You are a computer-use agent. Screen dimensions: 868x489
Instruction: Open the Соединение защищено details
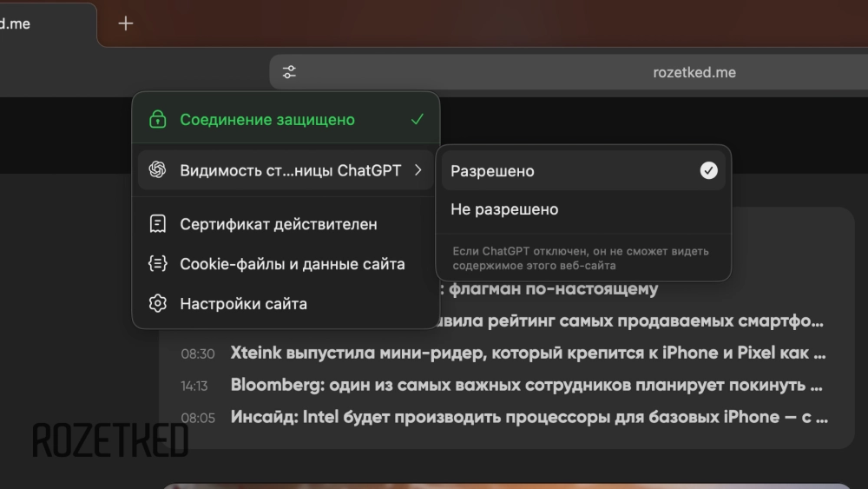click(x=267, y=120)
